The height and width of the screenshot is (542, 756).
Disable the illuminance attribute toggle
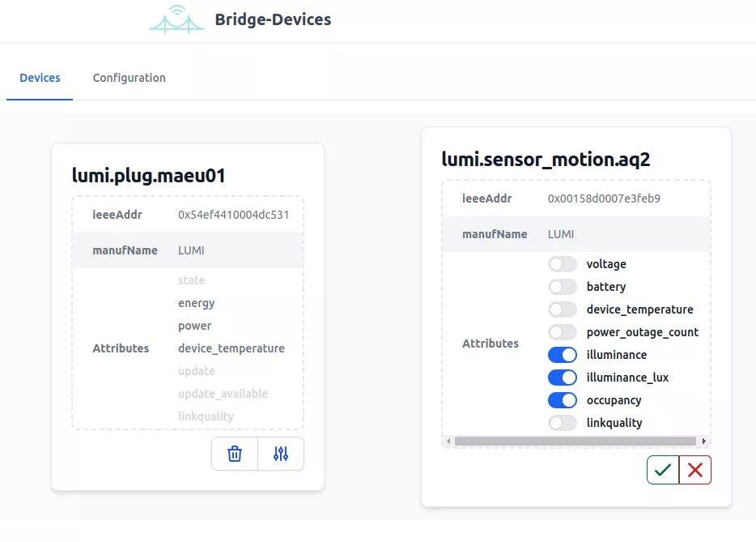tap(563, 354)
